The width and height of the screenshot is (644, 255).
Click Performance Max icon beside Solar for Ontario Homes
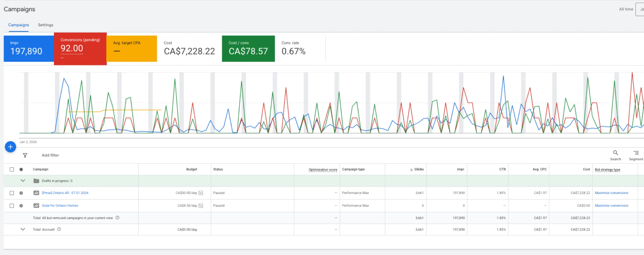36,205
